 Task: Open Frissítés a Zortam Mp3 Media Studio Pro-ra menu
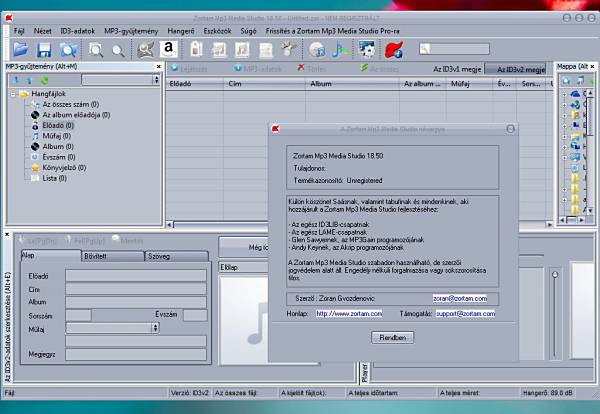(333, 31)
